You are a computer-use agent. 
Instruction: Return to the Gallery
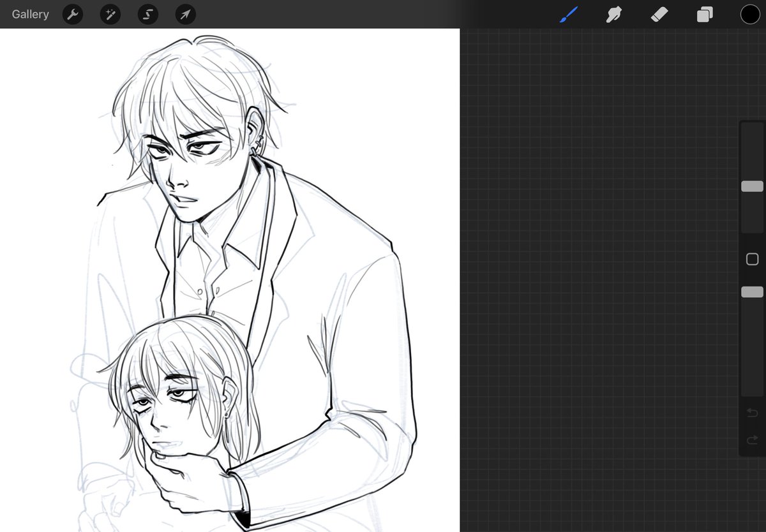[30, 14]
